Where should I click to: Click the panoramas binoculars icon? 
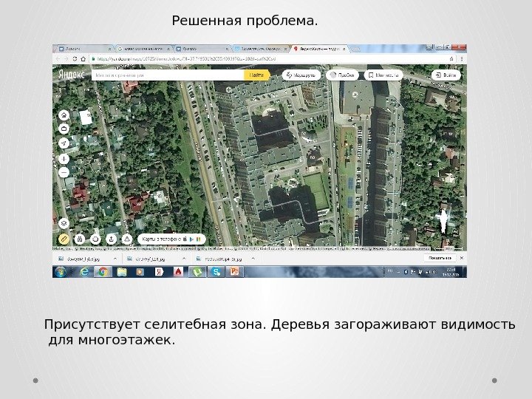79,239
